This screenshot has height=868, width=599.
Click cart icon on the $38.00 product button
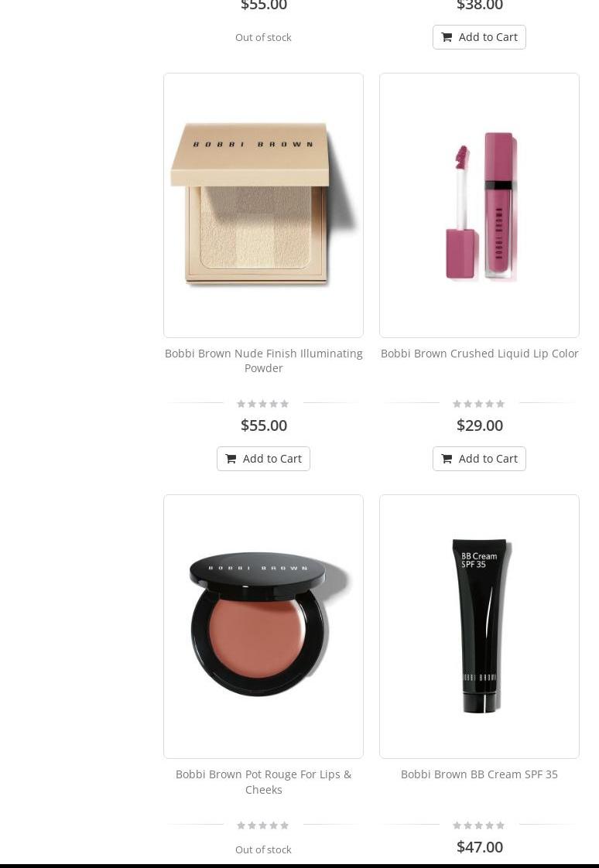[x=447, y=37]
